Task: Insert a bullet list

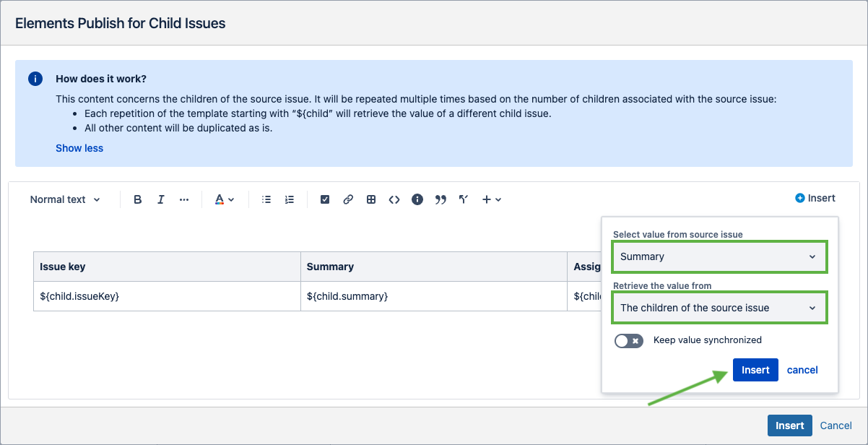Action: coord(266,199)
